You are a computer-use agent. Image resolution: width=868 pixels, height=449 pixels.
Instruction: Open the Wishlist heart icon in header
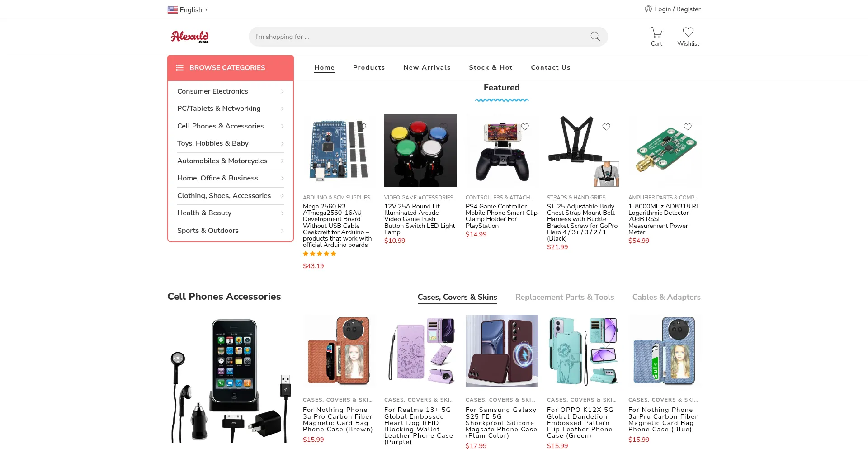[688, 32]
